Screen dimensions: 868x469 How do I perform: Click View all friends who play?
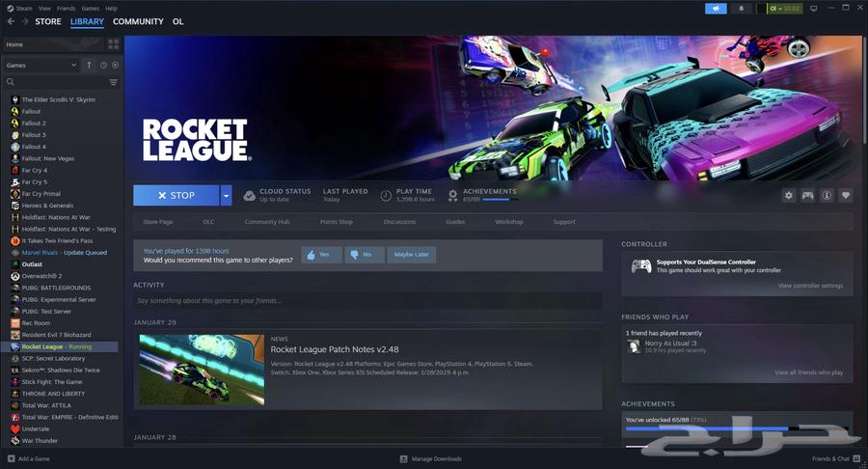coord(809,372)
